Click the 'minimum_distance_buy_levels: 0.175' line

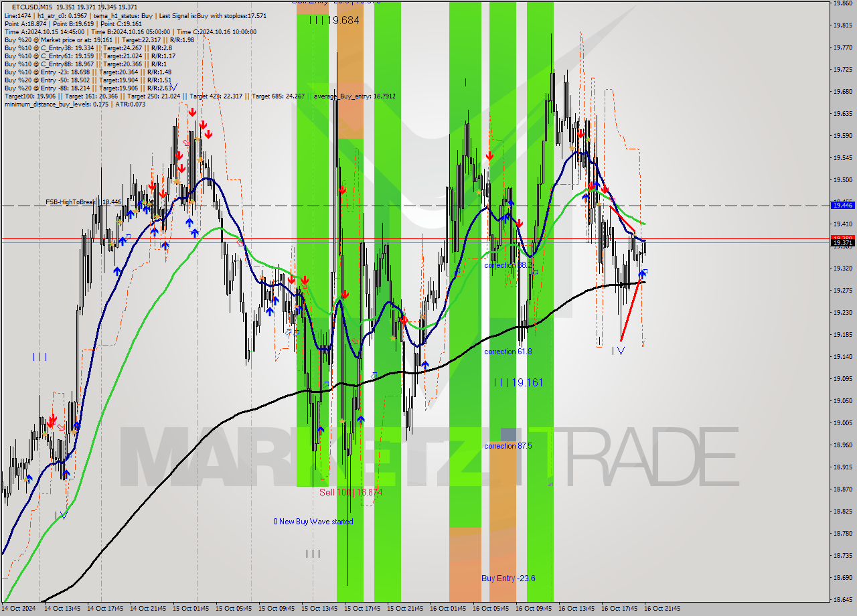click(x=74, y=104)
